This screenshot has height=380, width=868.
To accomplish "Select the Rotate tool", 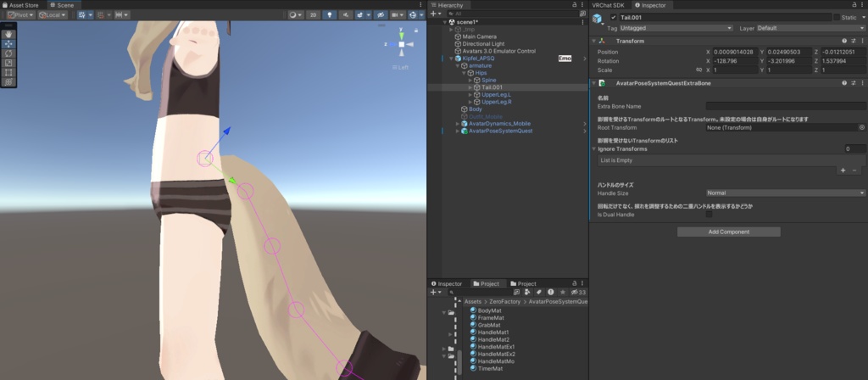I will click(x=8, y=53).
